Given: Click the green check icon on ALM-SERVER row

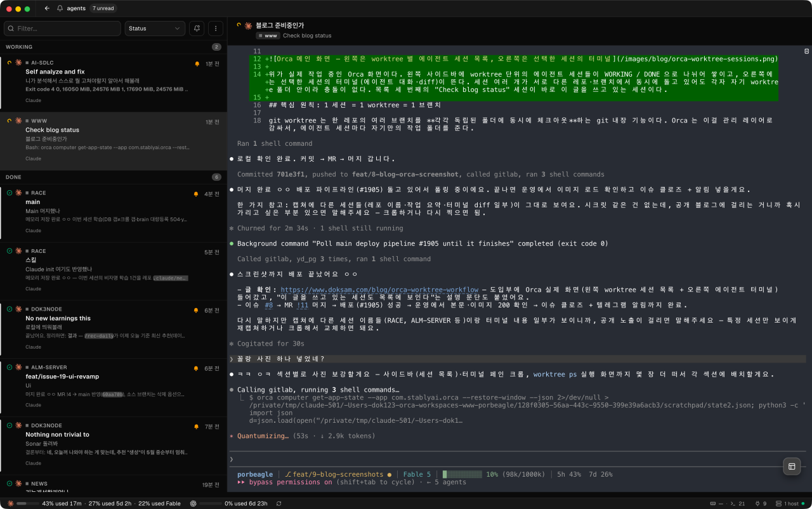Looking at the screenshot, I should [x=10, y=368].
